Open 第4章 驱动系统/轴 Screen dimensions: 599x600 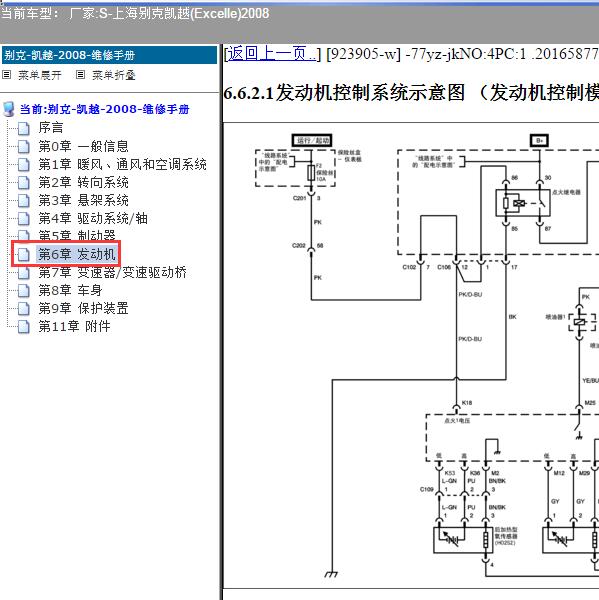tap(93, 218)
